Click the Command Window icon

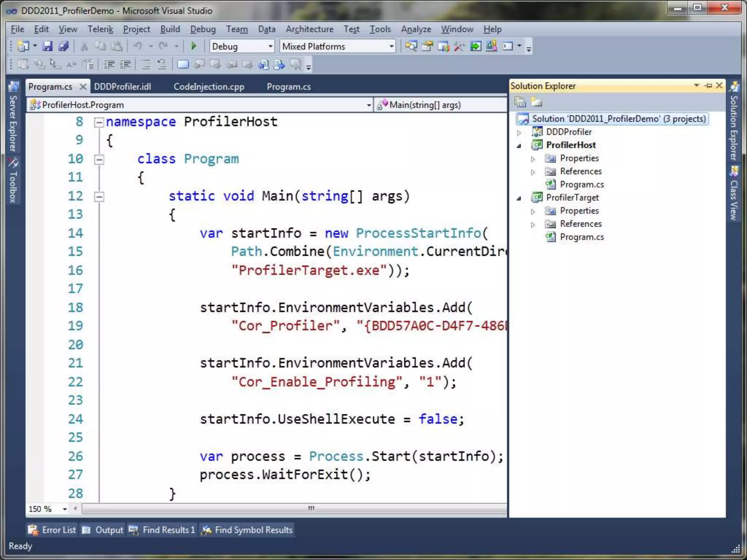tap(508, 46)
